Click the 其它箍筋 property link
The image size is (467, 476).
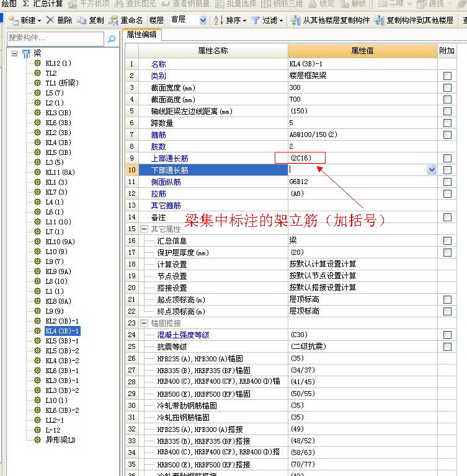[x=166, y=206]
